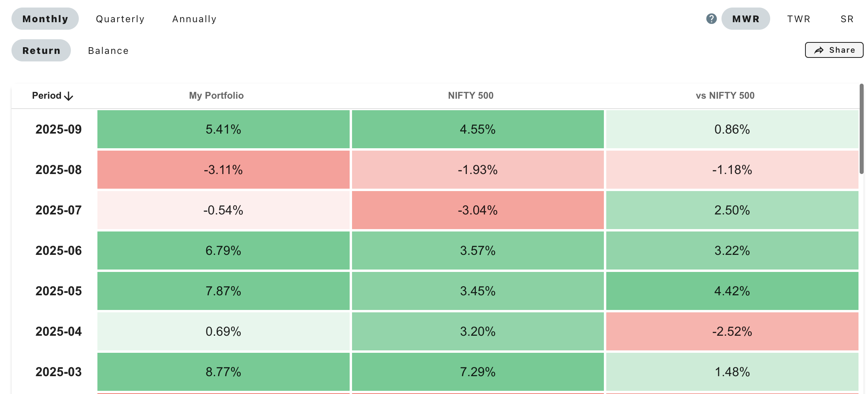Image resolution: width=868 pixels, height=394 pixels.
Task: Click the vs NIFTY 500 column header
Action: tap(725, 96)
